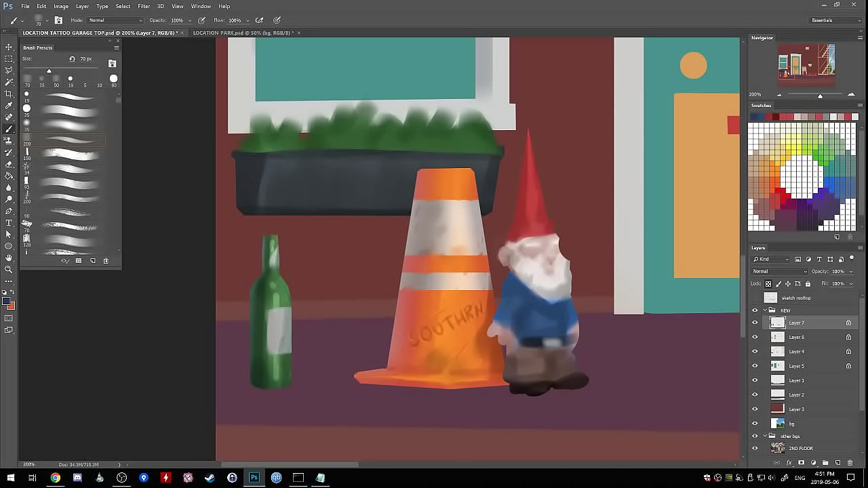Click the foreground color swatch
Image resolution: width=868 pixels, height=488 pixels.
tap(6, 302)
